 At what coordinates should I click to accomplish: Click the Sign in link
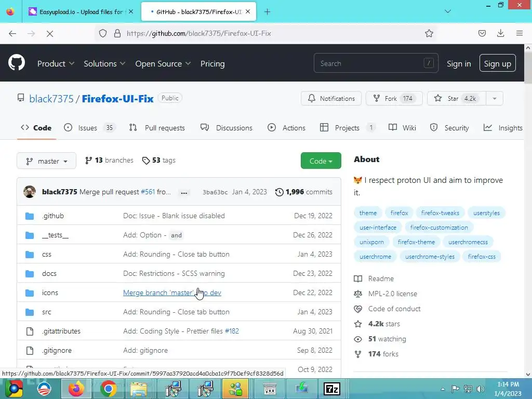click(459, 64)
